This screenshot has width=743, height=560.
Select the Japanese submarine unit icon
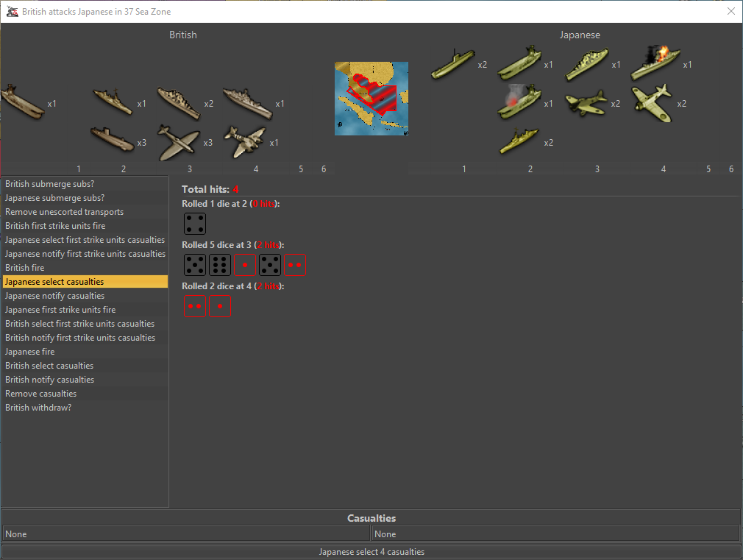[452, 64]
